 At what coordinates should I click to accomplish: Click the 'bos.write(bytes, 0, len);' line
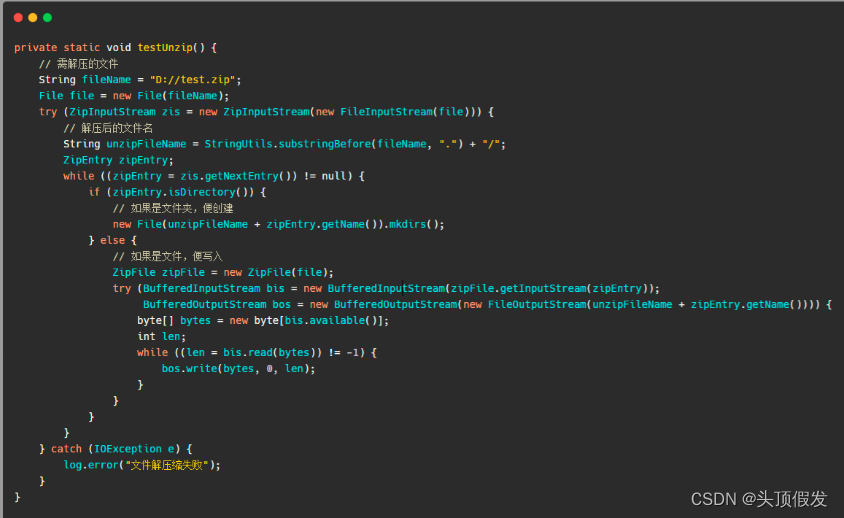point(238,369)
